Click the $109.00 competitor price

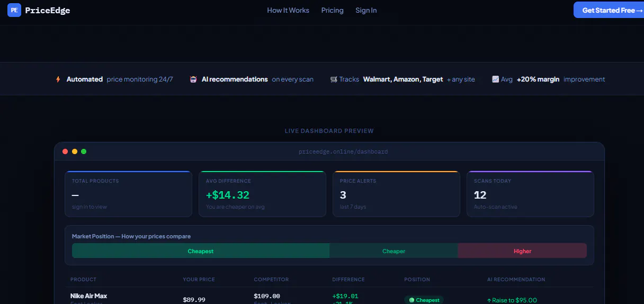tap(267, 296)
